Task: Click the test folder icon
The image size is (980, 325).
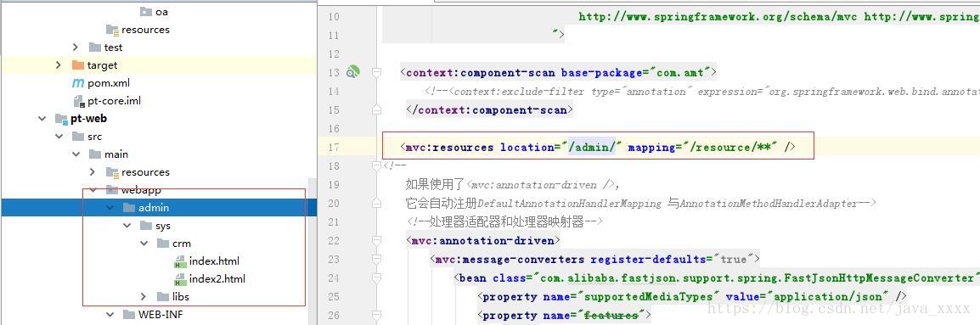Action: pos(95,48)
